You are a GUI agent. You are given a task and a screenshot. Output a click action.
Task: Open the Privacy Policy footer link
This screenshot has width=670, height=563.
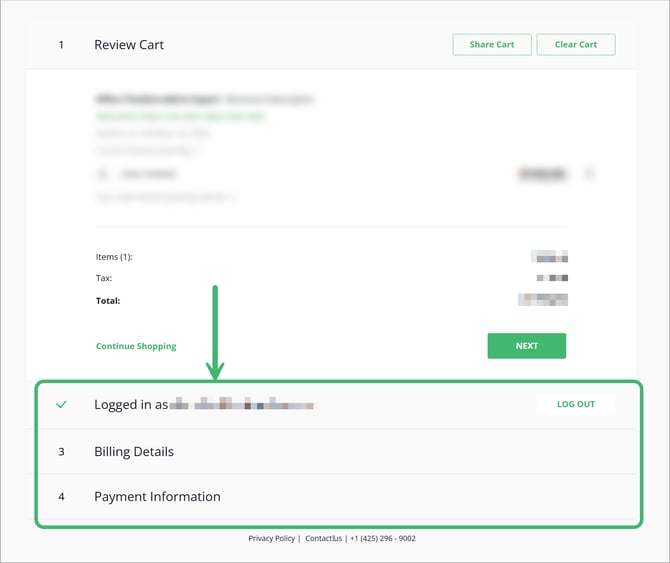pos(272,538)
